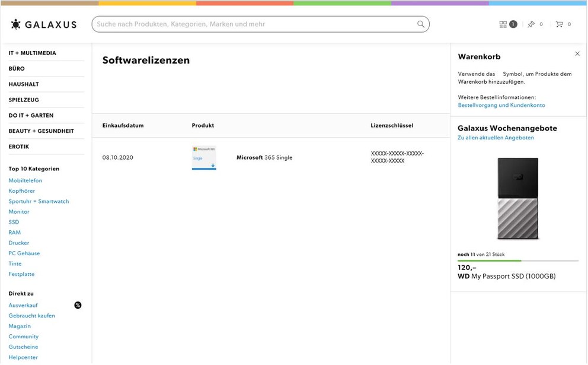
Task: Open Zu allen aktuellen Angeboten link
Action: [496, 138]
